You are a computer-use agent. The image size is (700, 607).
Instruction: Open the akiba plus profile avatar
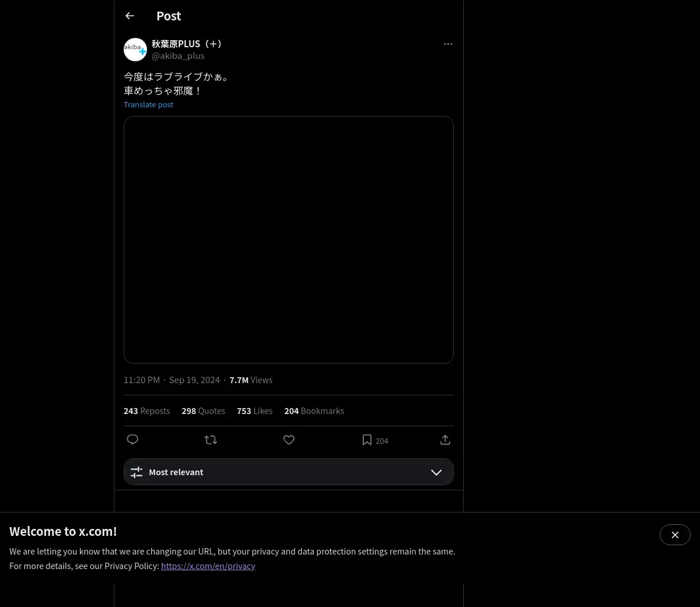135,50
